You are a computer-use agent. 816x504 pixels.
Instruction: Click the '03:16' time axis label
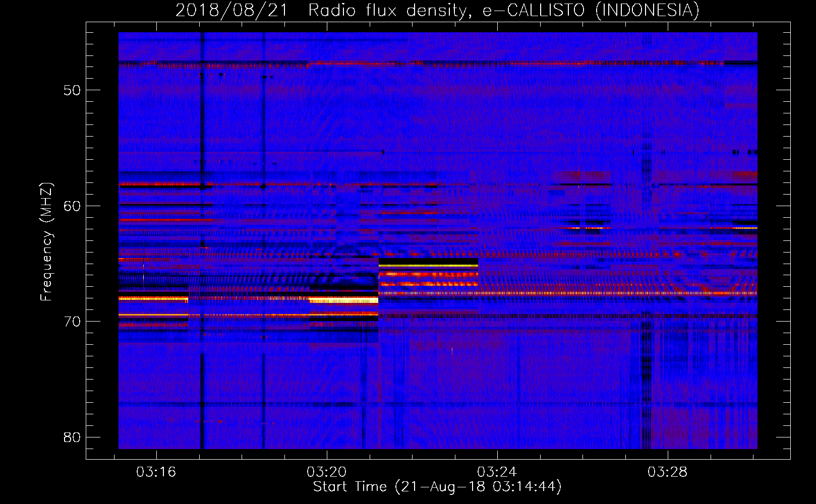[156, 472]
